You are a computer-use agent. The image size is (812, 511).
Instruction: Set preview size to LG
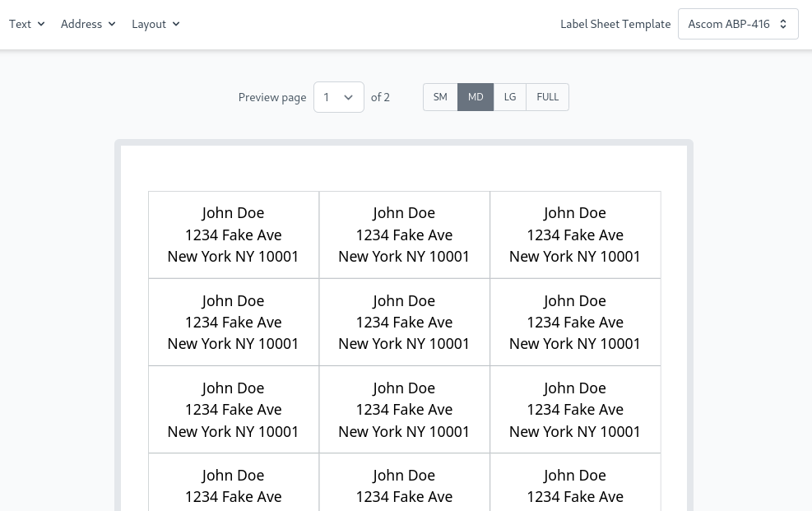pos(510,97)
